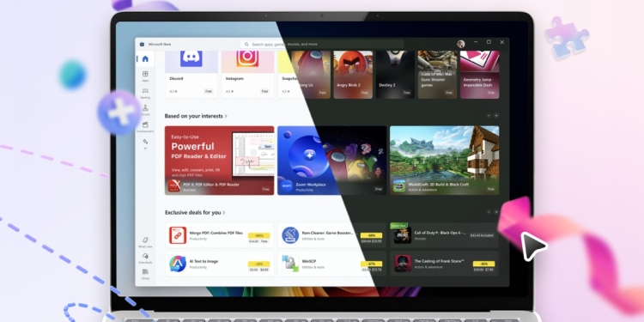Click the discount badge on WinSCP
This screenshot has height=322, width=644.
coord(371,264)
